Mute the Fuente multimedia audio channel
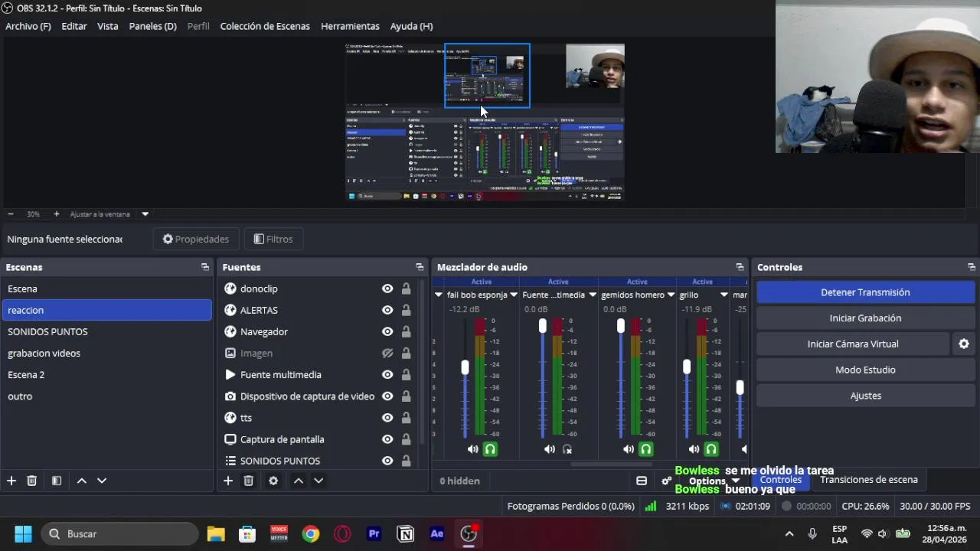This screenshot has height=551, width=980. pyautogui.click(x=549, y=449)
